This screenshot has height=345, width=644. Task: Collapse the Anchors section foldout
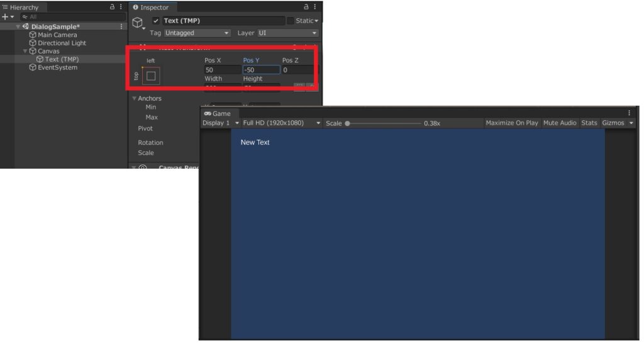pyautogui.click(x=134, y=98)
